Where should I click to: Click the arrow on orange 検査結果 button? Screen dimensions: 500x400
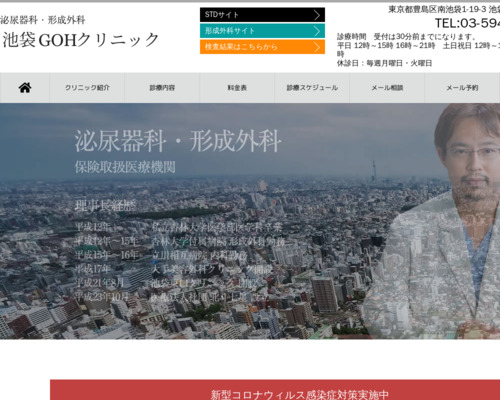click(317, 47)
